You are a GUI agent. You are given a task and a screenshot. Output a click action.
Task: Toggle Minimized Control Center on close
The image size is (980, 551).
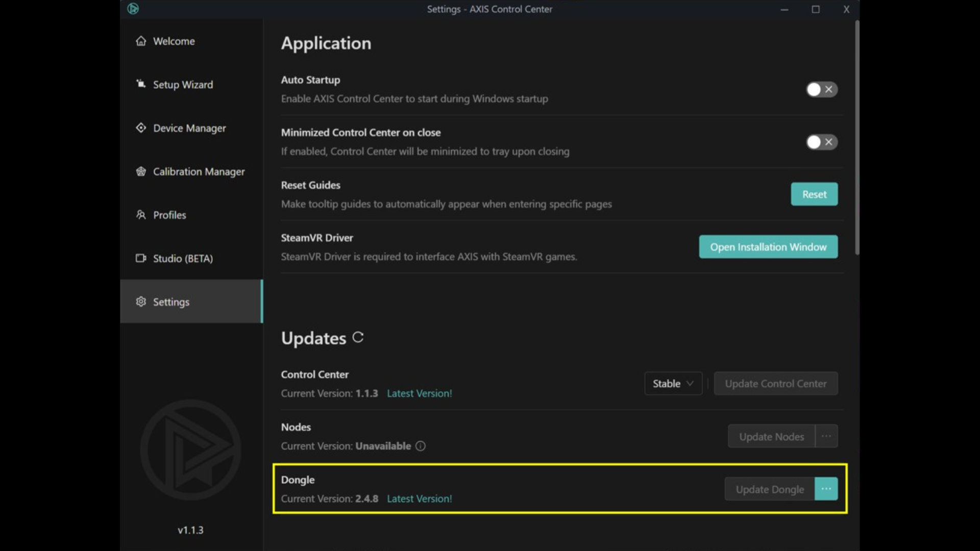point(821,142)
